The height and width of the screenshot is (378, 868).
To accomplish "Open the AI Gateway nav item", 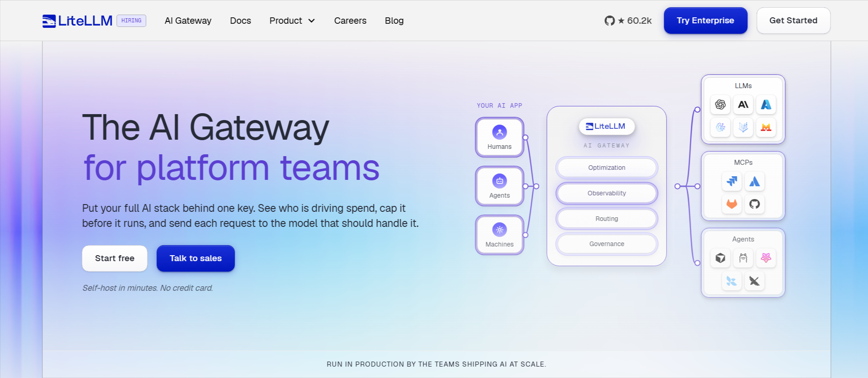I will (188, 21).
